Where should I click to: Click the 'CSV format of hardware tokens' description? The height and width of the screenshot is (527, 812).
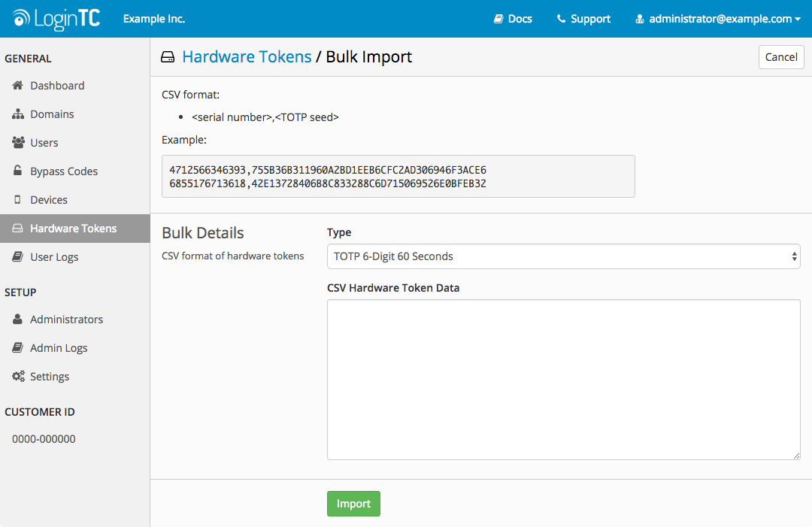point(232,256)
